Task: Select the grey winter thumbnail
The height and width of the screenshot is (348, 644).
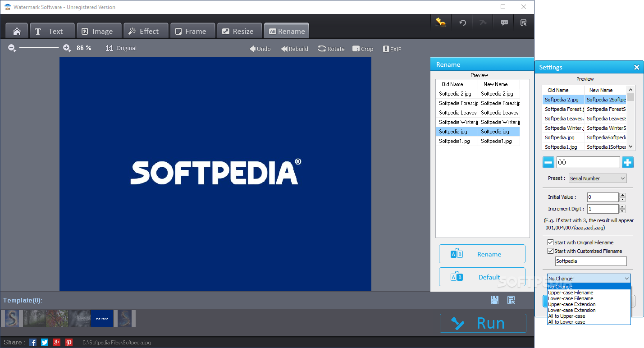Action: click(x=80, y=319)
